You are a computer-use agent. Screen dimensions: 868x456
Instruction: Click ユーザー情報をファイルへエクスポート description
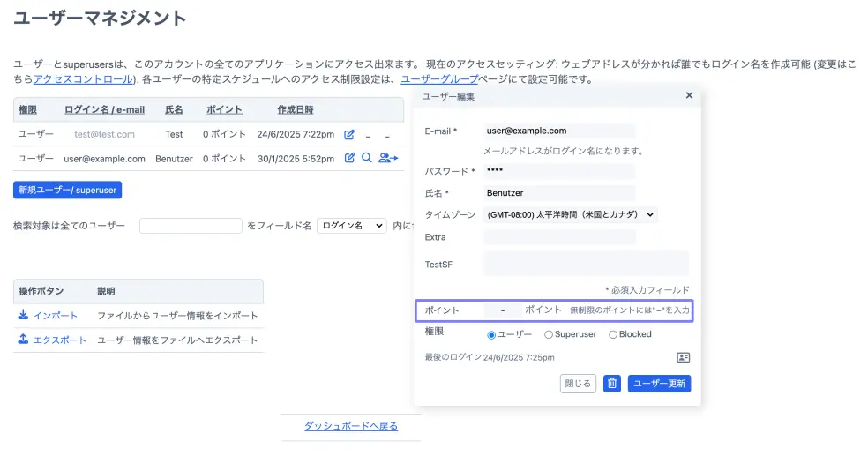177,340
